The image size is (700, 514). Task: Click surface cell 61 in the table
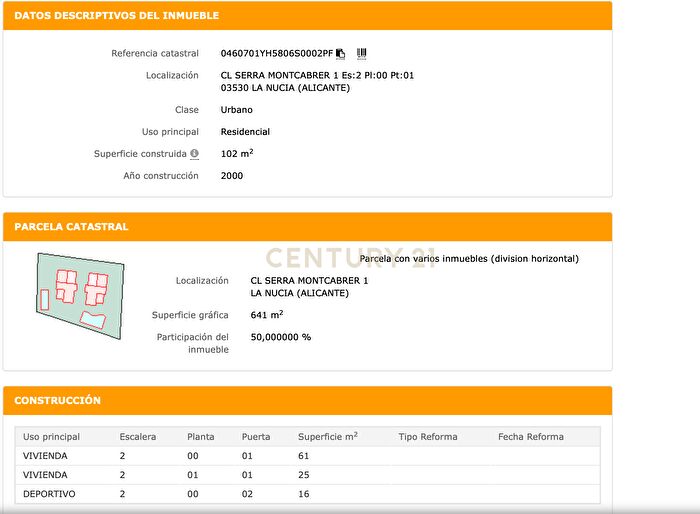[304, 456]
